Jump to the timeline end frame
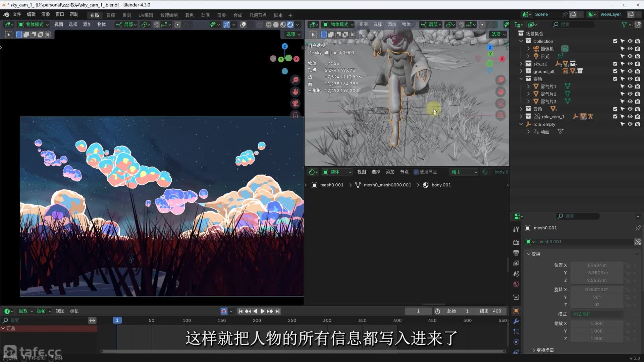The height and width of the screenshot is (362, 644). [278, 311]
